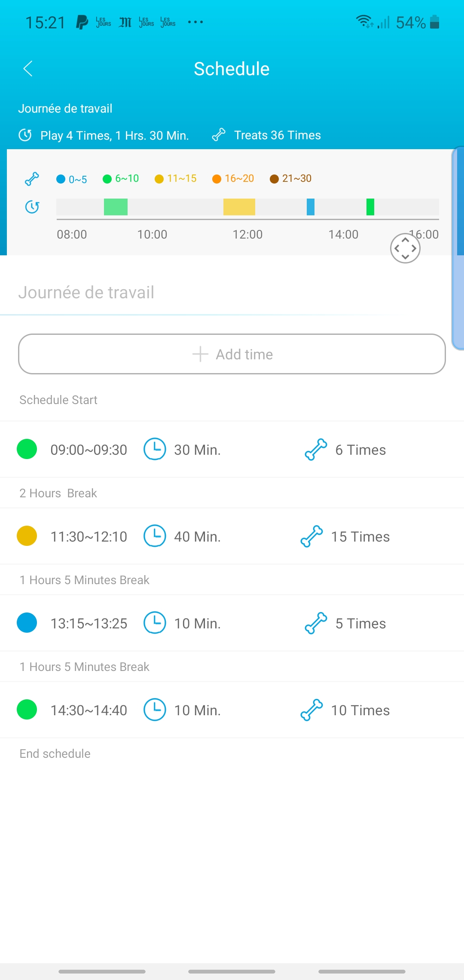Tap the four-arrow expand icon on timeline
This screenshot has width=464, height=980.
pyautogui.click(x=405, y=248)
